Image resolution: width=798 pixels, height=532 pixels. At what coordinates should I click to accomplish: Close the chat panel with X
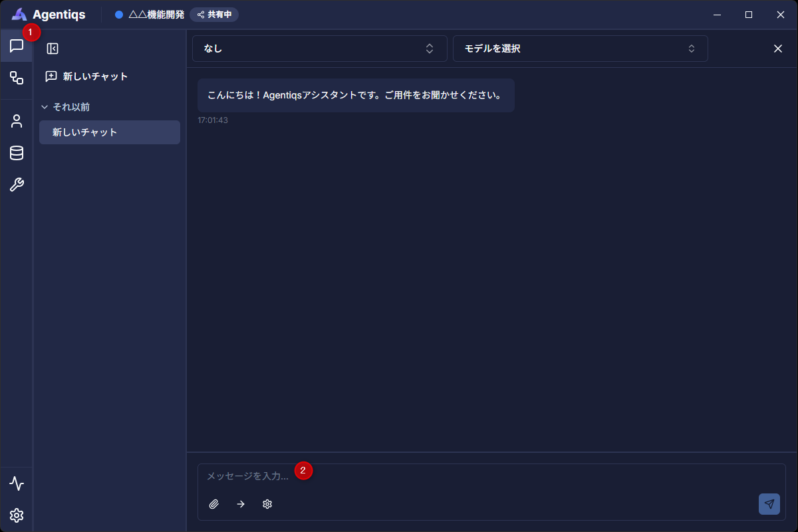coord(777,49)
